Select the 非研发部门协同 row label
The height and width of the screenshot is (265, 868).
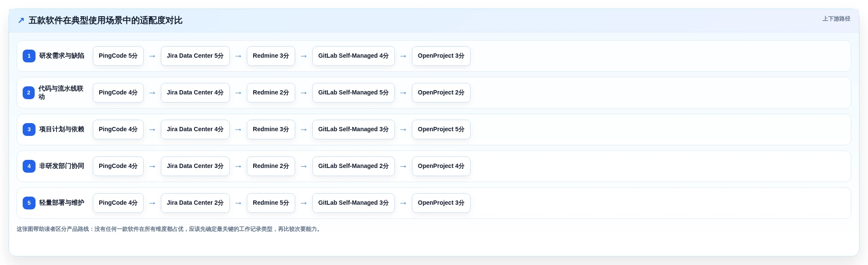coord(62,166)
